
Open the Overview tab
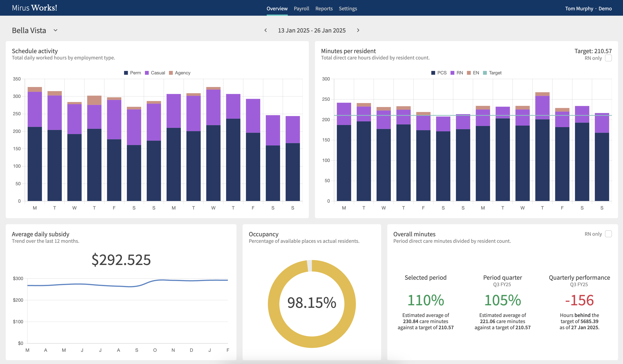click(277, 8)
